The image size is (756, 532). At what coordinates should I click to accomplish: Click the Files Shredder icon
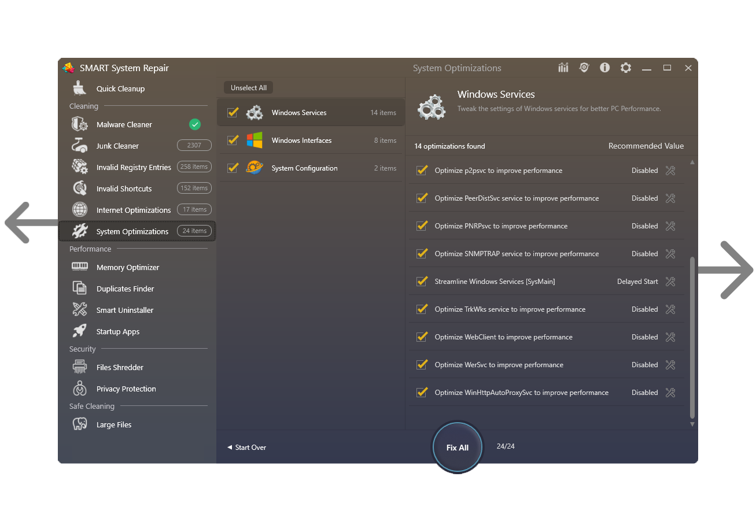coord(80,367)
